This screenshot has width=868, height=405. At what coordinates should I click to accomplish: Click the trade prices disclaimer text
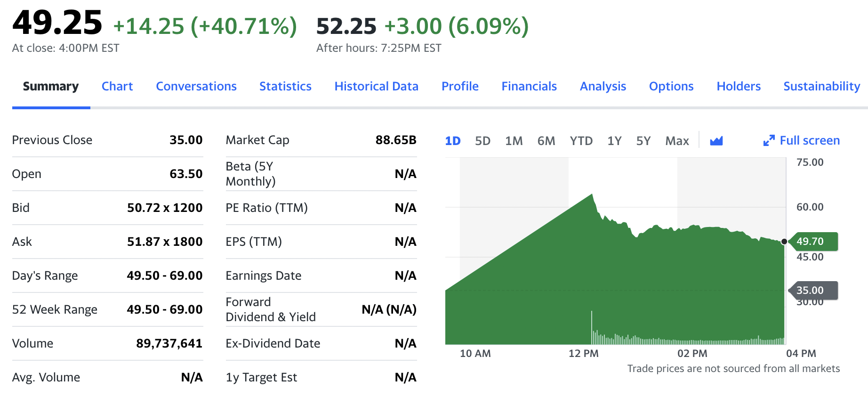[733, 368]
